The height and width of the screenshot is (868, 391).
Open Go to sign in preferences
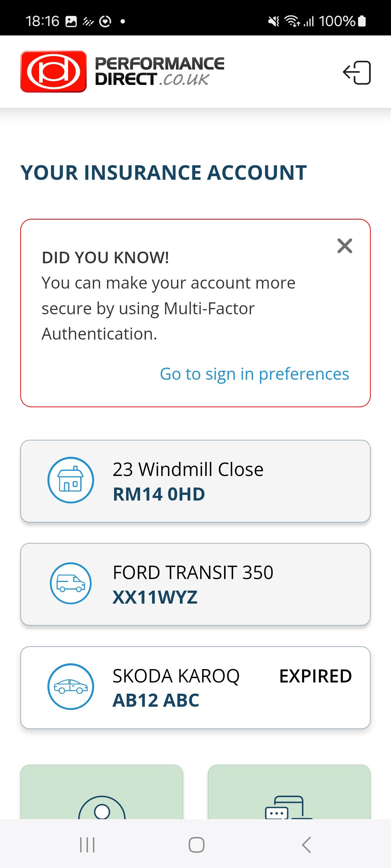pos(255,374)
